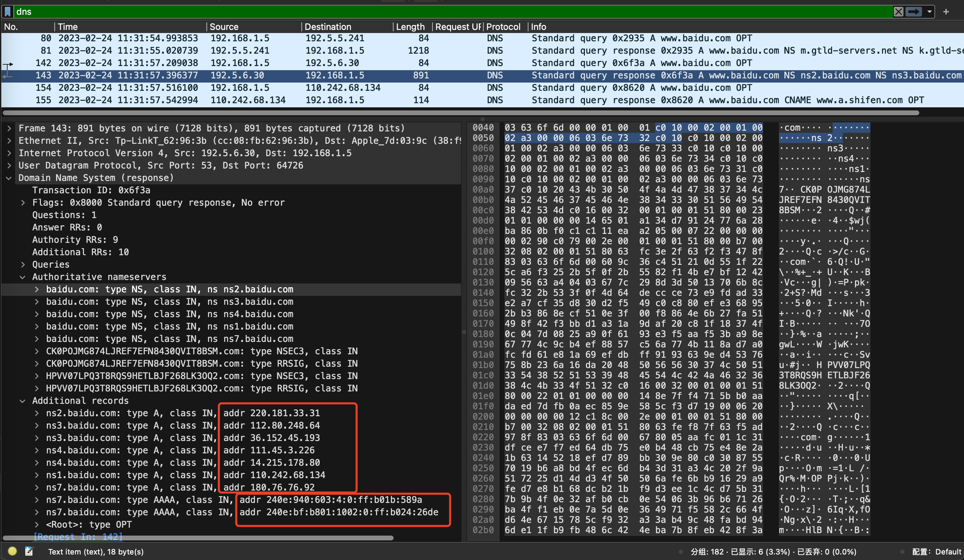The image size is (964, 560).
Task: Sort by the Length column header
Action: 413,27
